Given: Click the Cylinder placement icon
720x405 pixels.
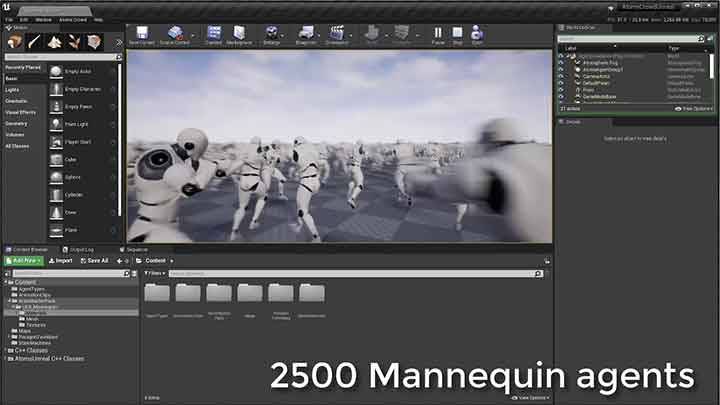Looking at the screenshot, I should [x=56, y=195].
